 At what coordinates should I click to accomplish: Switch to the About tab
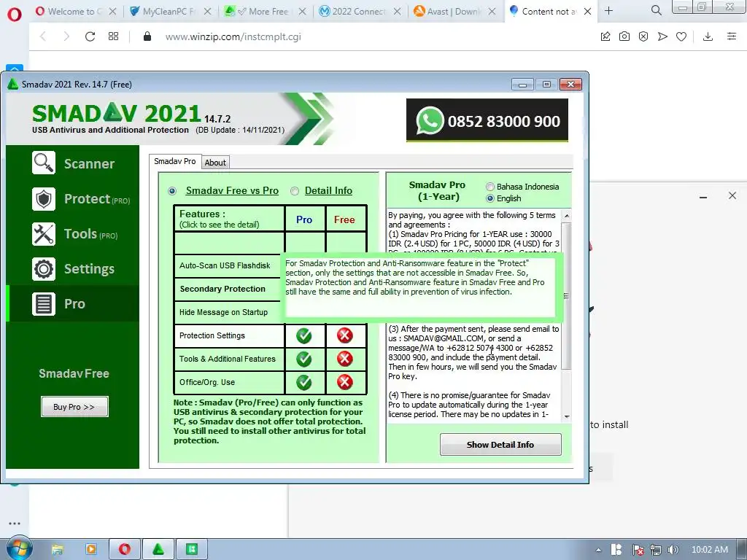click(215, 163)
